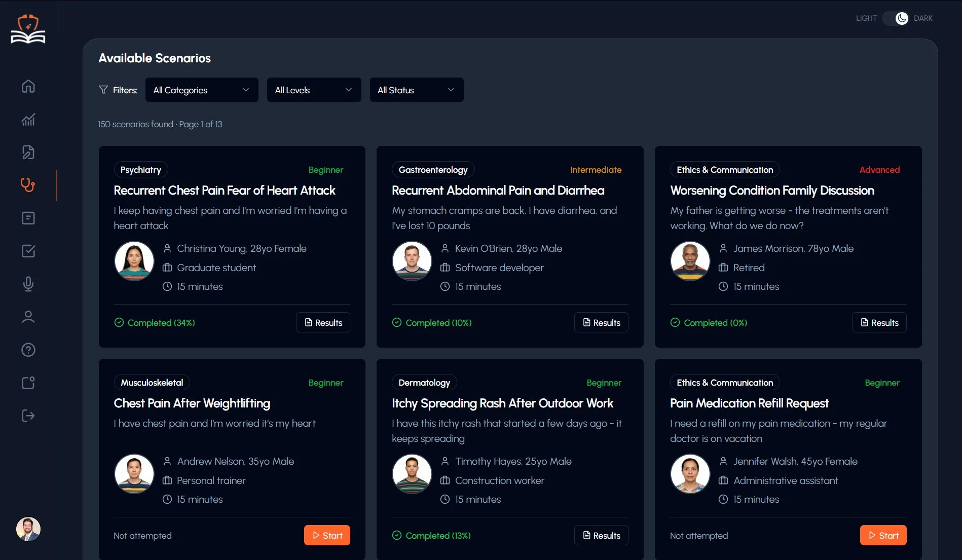Open the Itchy Spreading Rash After Outdoor Work title
This screenshot has width=962, height=560.
pos(502,403)
